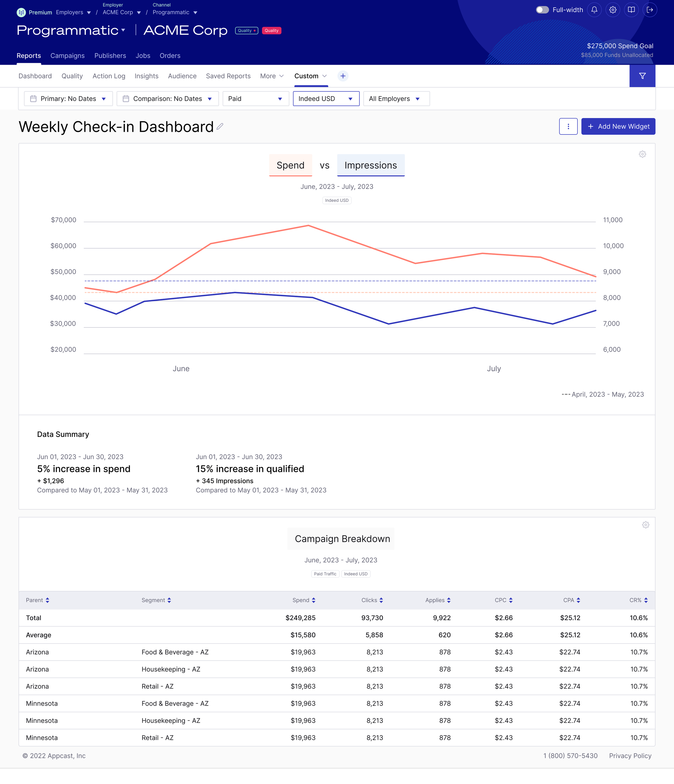The image size is (674, 784).
Task: Select the Impressions metric chip
Action: (370, 165)
